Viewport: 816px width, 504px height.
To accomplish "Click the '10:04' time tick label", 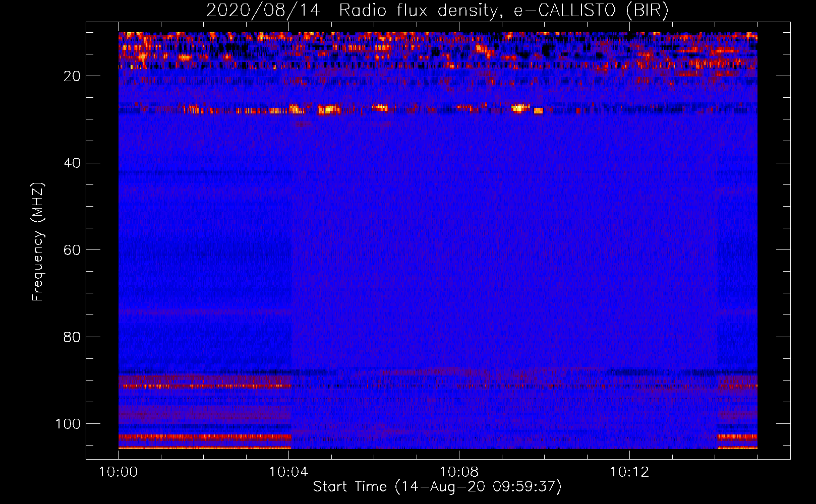I will point(288,472).
